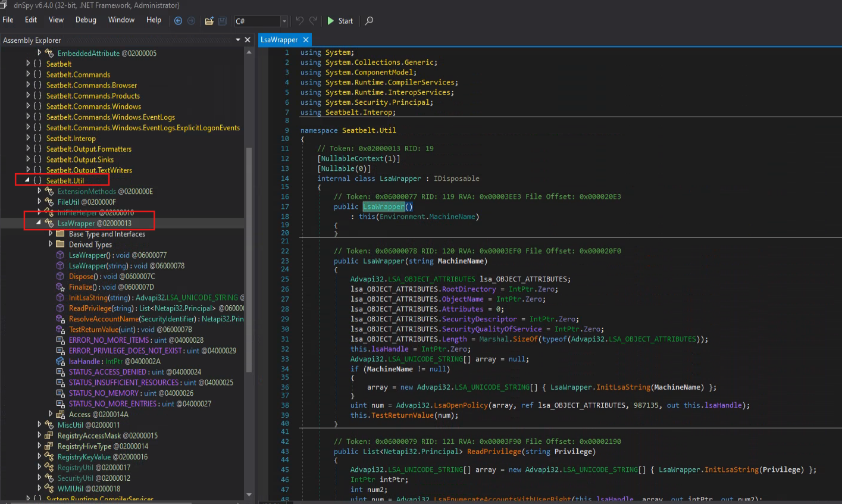
Task: Expand Base Type and Interfaces folder
Action: pos(51,234)
